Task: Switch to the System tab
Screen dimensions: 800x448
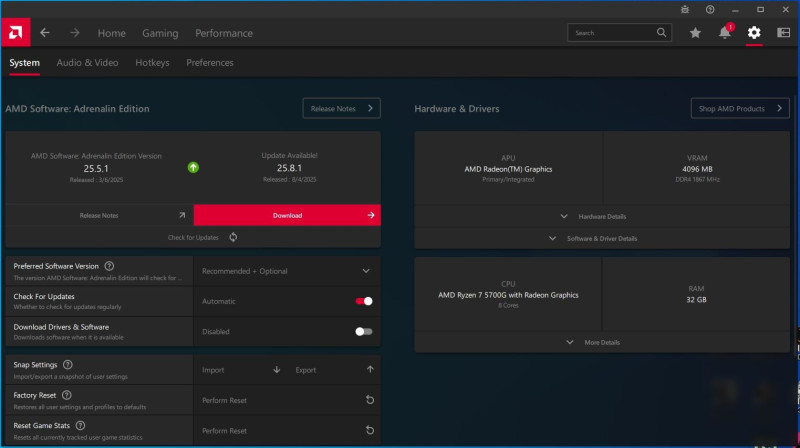Action: [x=24, y=63]
